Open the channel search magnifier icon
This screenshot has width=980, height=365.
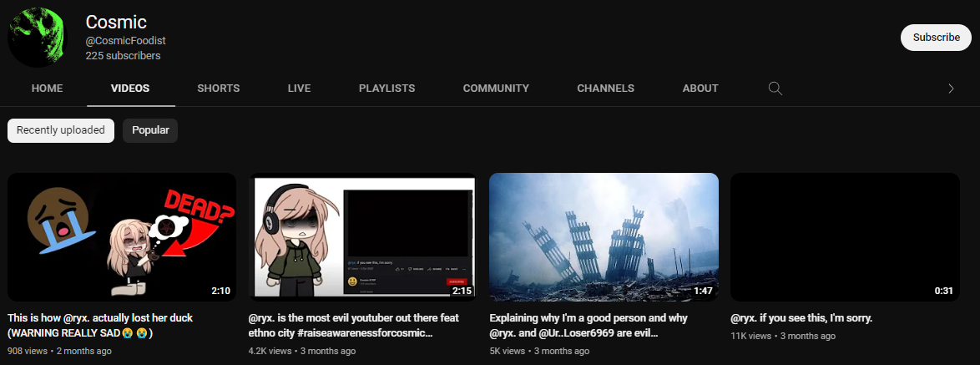[775, 89]
